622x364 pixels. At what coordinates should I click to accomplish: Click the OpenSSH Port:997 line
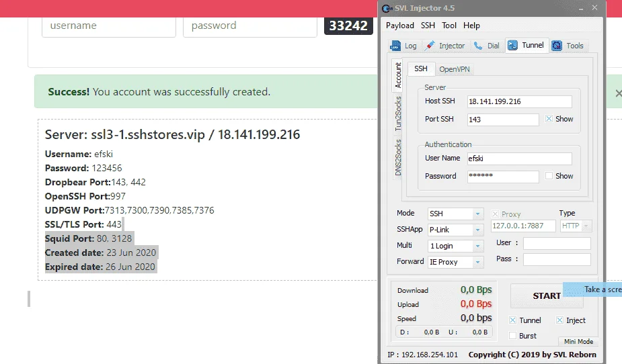pyautogui.click(x=85, y=197)
